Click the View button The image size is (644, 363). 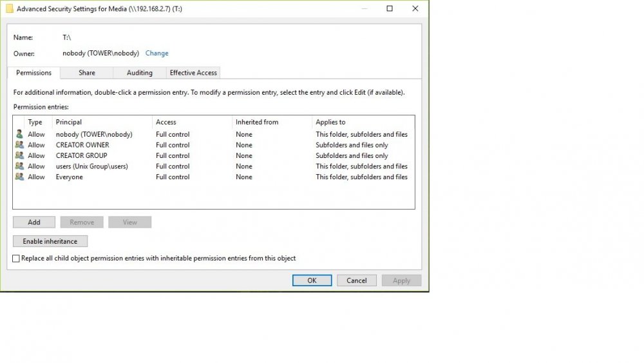pyautogui.click(x=130, y=222)
